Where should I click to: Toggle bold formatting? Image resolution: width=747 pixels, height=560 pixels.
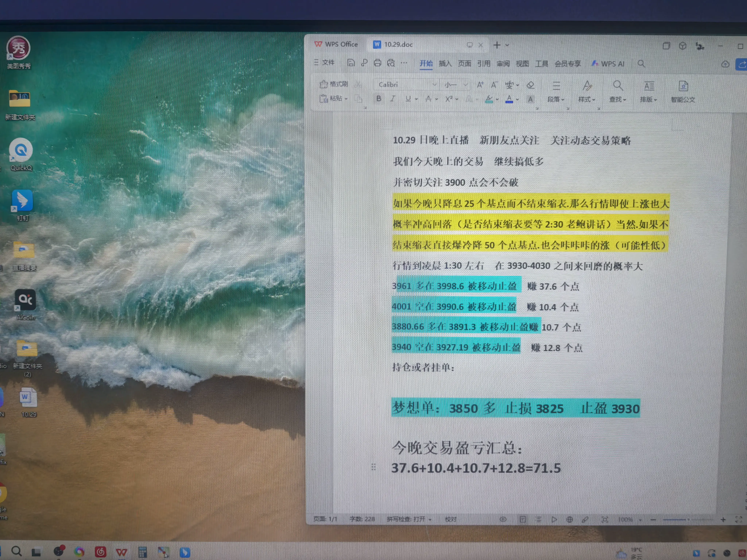tap(379, 99)
